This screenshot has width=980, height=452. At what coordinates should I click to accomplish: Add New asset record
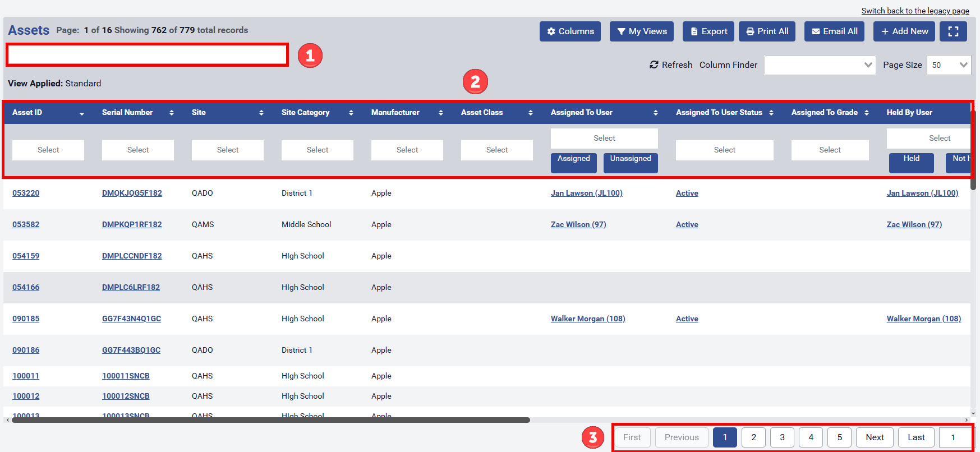(x=904, y=31)
